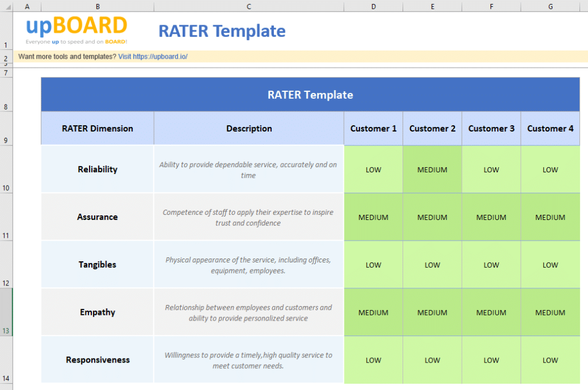588x390 pixels.
Task: Select Responsiveness rating for Customer 2
Action: point(432,360)
